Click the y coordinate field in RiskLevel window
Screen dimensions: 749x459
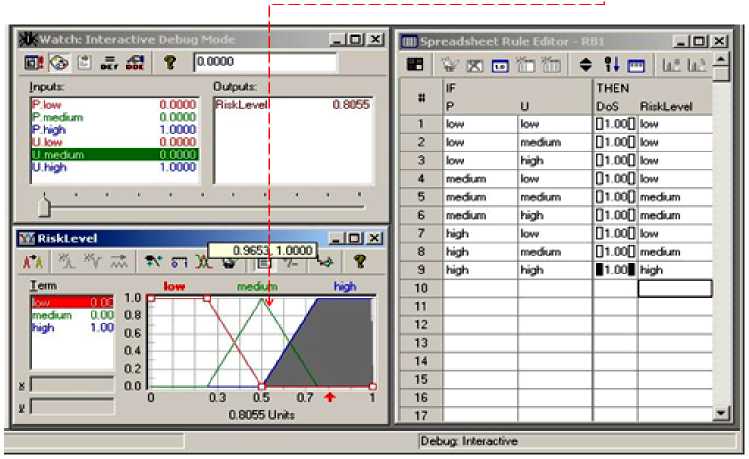(x=72, y=407)
